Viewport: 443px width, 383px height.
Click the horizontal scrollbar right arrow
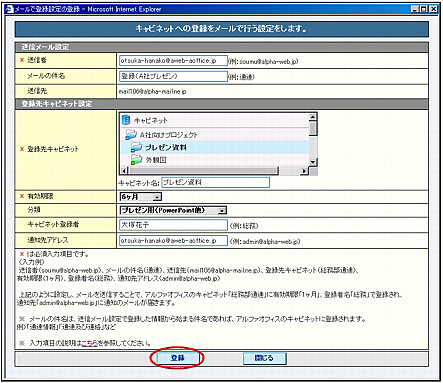304,171
